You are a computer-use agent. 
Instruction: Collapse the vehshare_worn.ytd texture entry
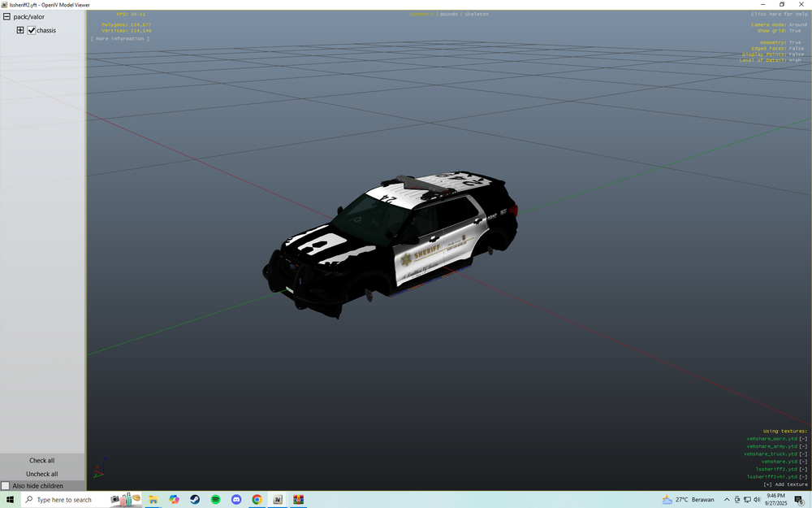[801, 438]
